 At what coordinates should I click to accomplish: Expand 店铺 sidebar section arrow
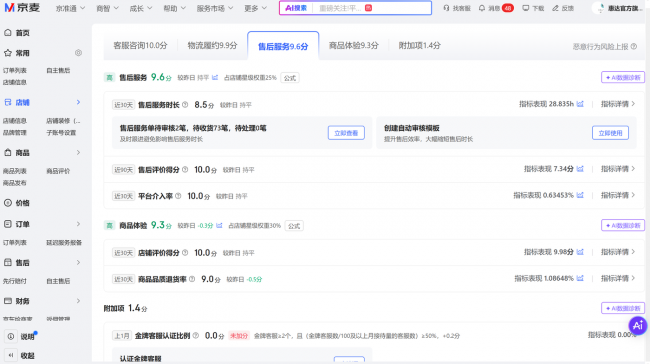78,102
